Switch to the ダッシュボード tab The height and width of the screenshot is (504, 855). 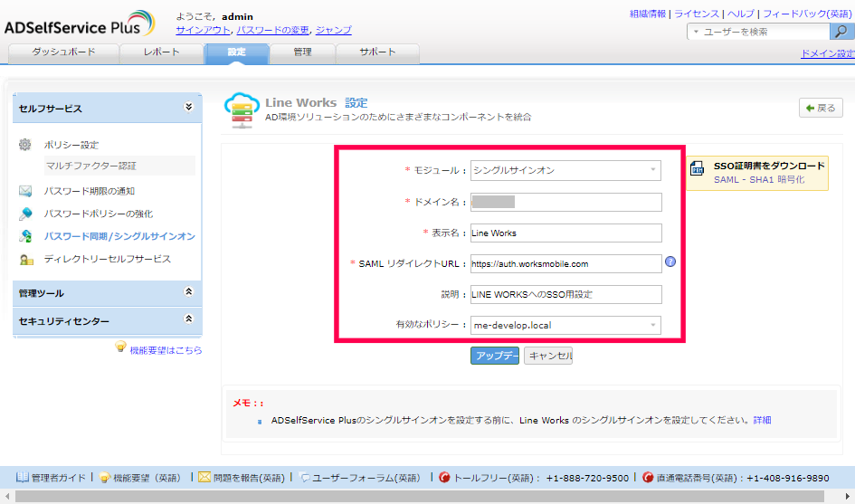point(64,52)
